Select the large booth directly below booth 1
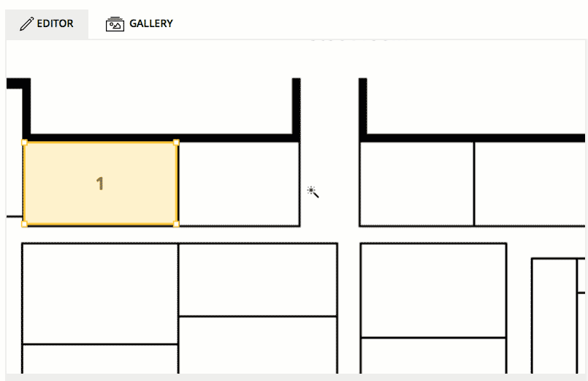Image resolution: width=588 pixels, height=381 pixels. pos(100,293)
